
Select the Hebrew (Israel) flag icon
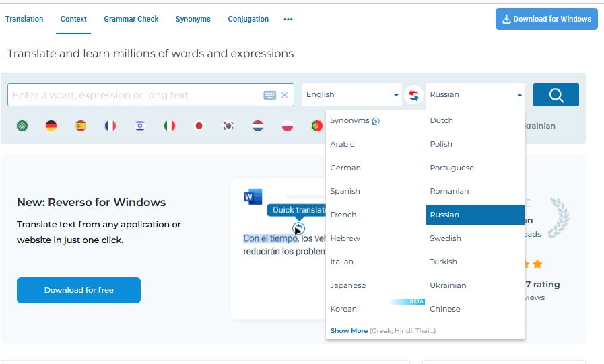(x=140, y=126)
